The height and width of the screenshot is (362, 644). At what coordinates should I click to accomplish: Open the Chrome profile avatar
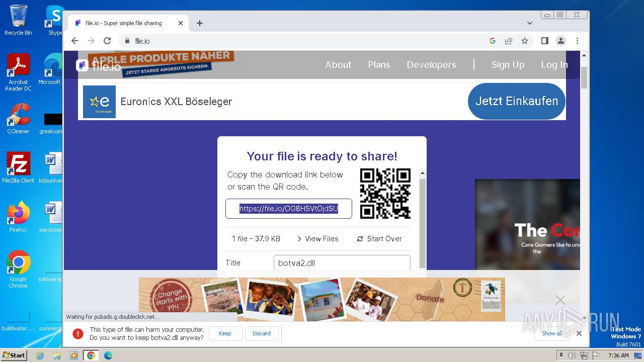pyautogui.click(x=560, y=41)
